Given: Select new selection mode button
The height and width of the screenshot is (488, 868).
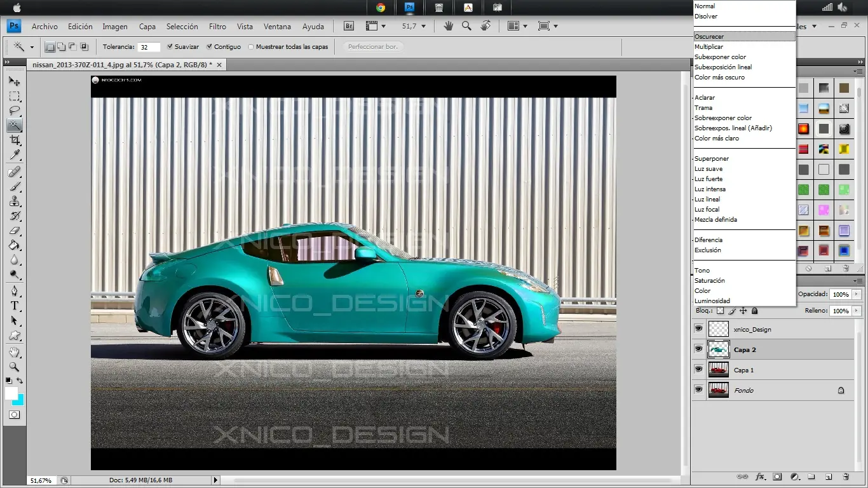Looking at the screenshot, I should [50, 46].
